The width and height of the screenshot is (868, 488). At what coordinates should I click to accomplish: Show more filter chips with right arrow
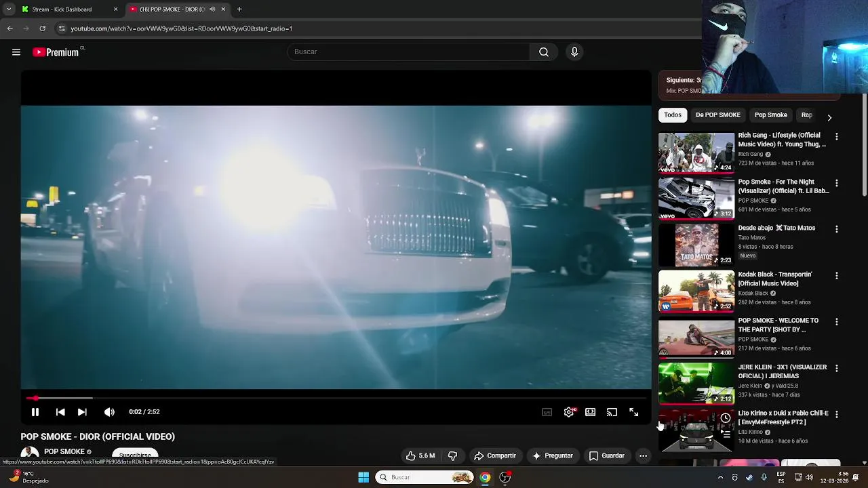coord(829,117)
